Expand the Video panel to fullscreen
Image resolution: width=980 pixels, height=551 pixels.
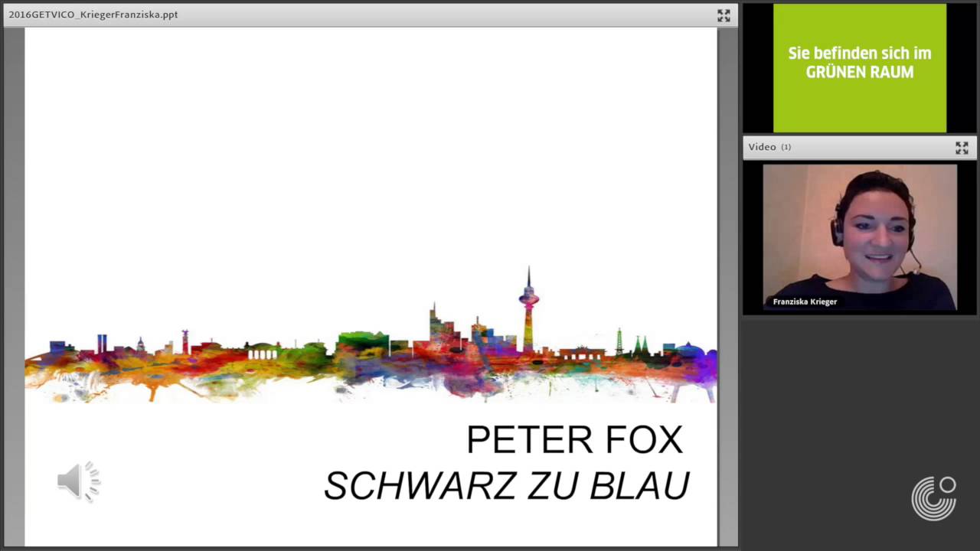tap(962, 148)
